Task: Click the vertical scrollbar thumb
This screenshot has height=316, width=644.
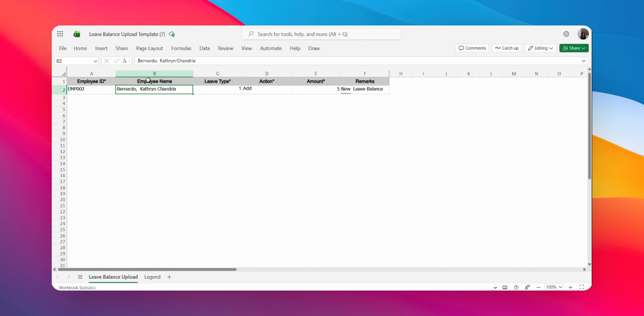Action: tap(589, 126)
